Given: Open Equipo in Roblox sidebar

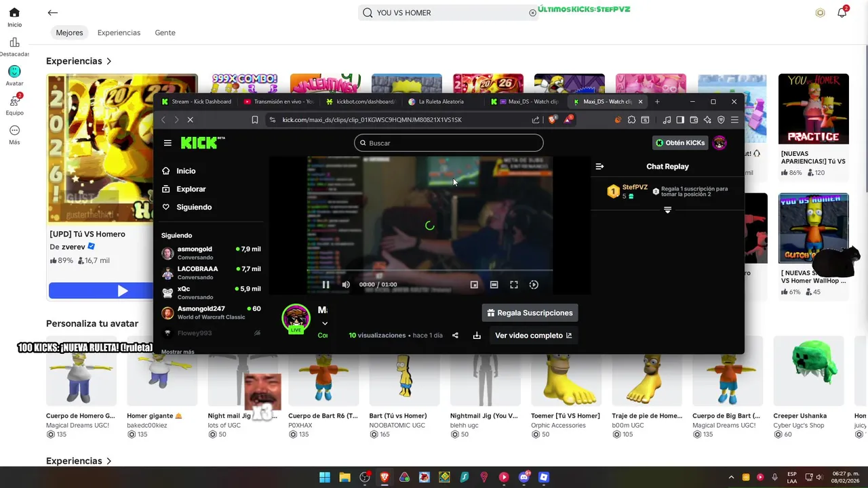Looking at the screenshot, I should coord(14,104).
